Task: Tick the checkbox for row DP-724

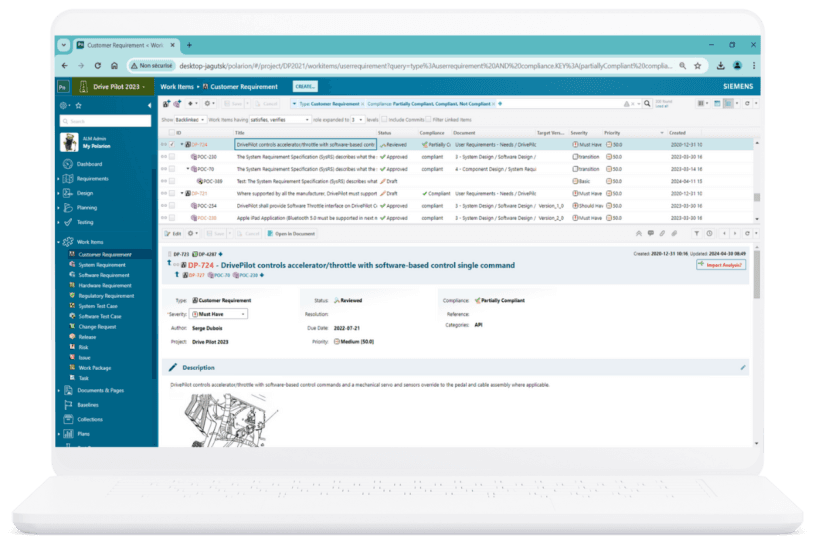Action: pyautogui.click(x=171, y=144)
